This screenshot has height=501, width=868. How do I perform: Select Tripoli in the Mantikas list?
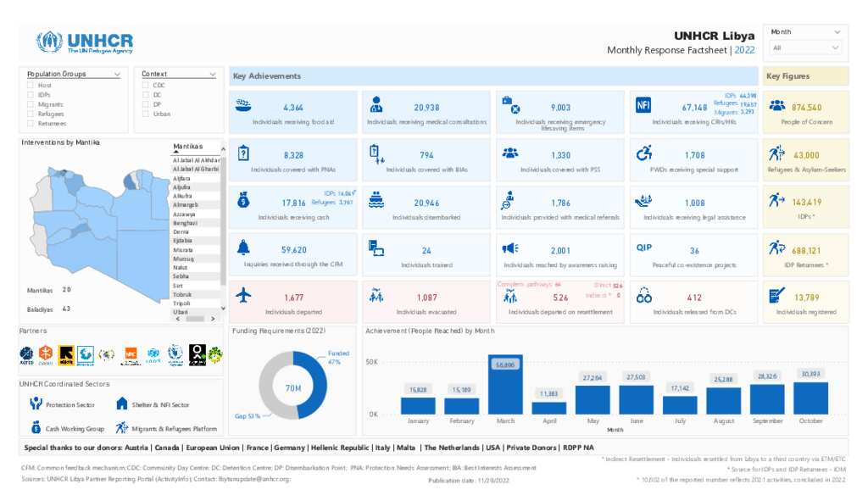point(196,303)
